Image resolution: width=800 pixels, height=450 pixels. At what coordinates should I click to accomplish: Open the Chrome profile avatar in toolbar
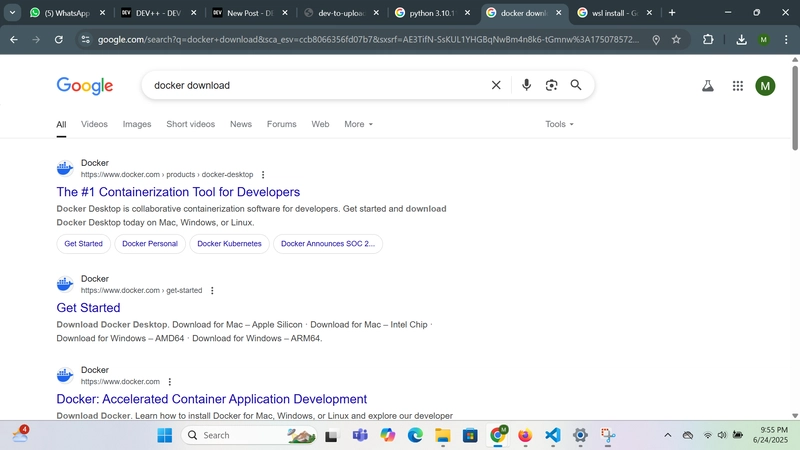click(764, 39)
